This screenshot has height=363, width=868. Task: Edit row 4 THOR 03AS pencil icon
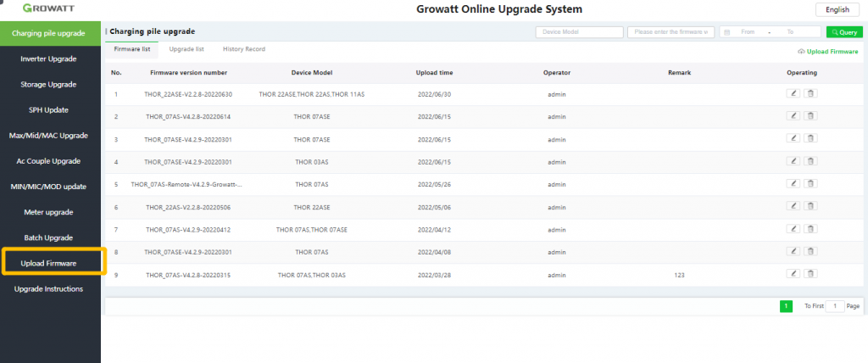coord(793,160)
